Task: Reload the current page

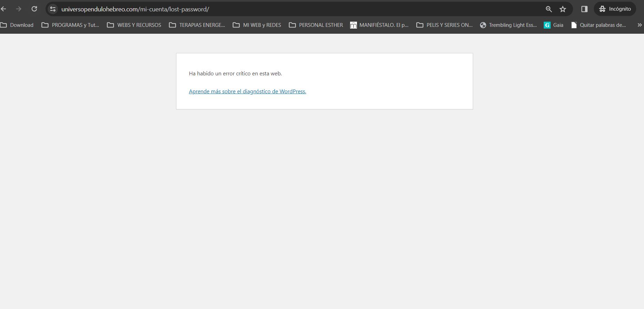Action: click(34, 9)
